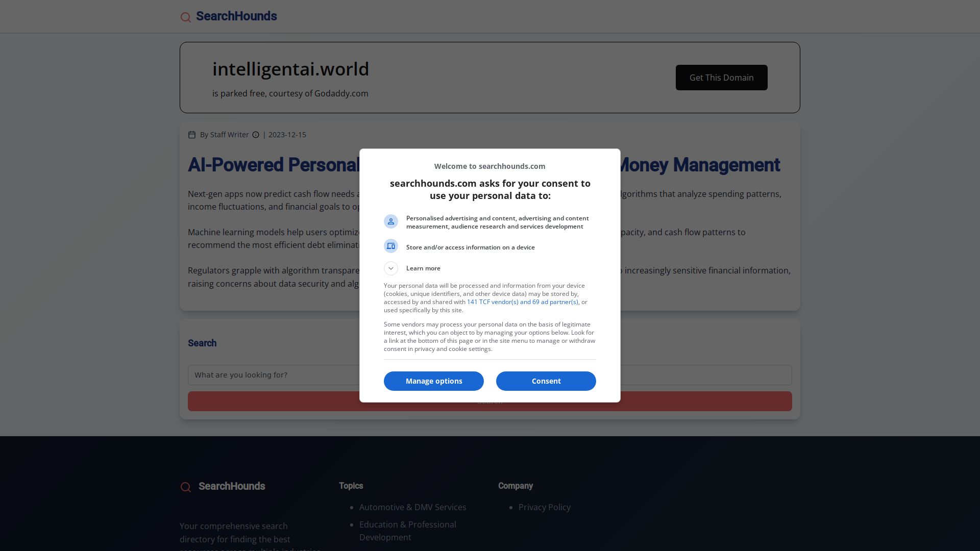Click the magnifying glass icon in the footer logo
The width and height of the screenshot is (980, 551).
pos(185,487)
